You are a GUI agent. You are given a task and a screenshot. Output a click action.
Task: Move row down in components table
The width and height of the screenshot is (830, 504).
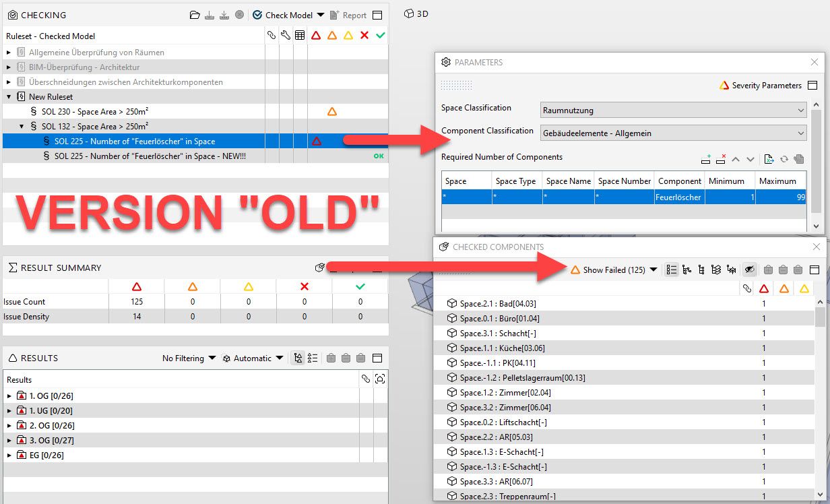tap(751, 160)
